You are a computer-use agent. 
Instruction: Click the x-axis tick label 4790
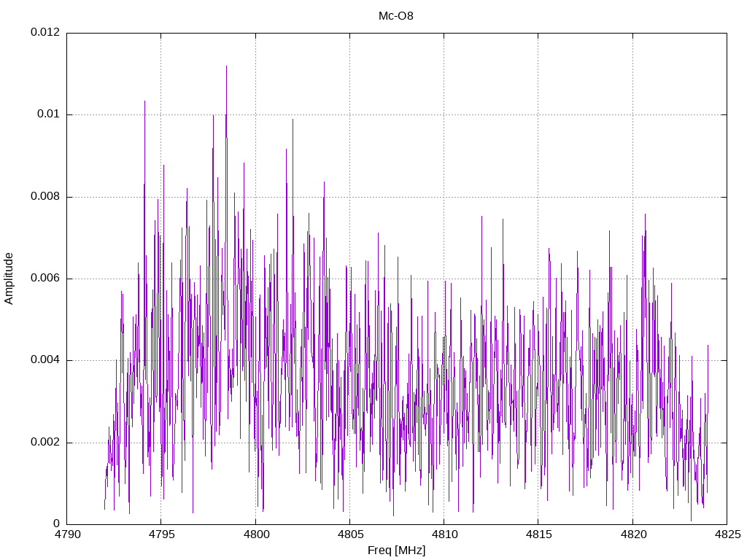tap(67, 534)
